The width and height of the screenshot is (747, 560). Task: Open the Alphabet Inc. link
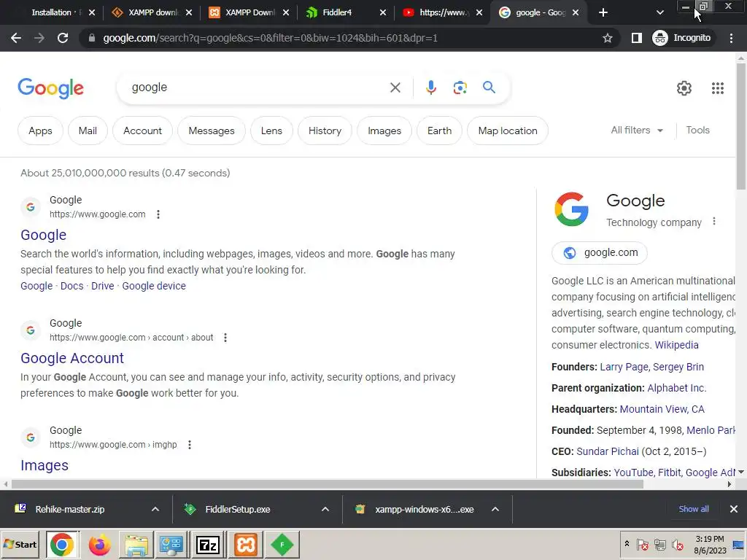(x=676, y=388)
